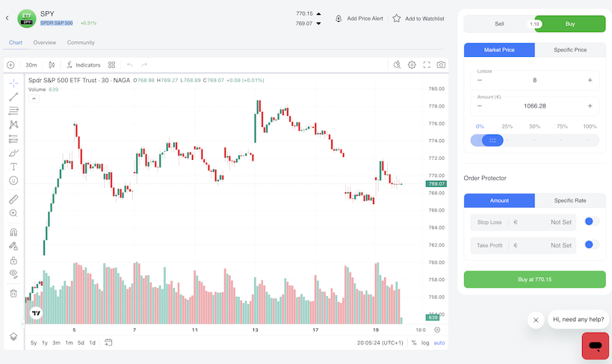Take a chart snapshot with the camera icon

441,65
